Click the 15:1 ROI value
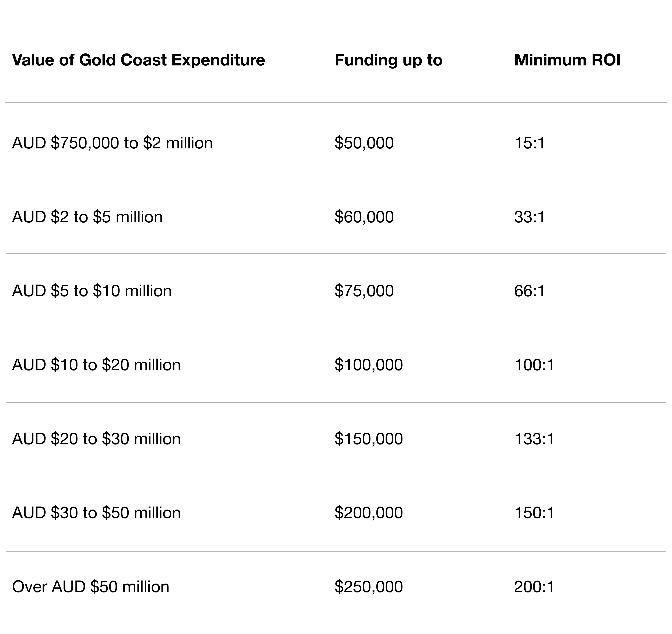The height and width of the screenshot is (634, 672). tap(529, 143)
